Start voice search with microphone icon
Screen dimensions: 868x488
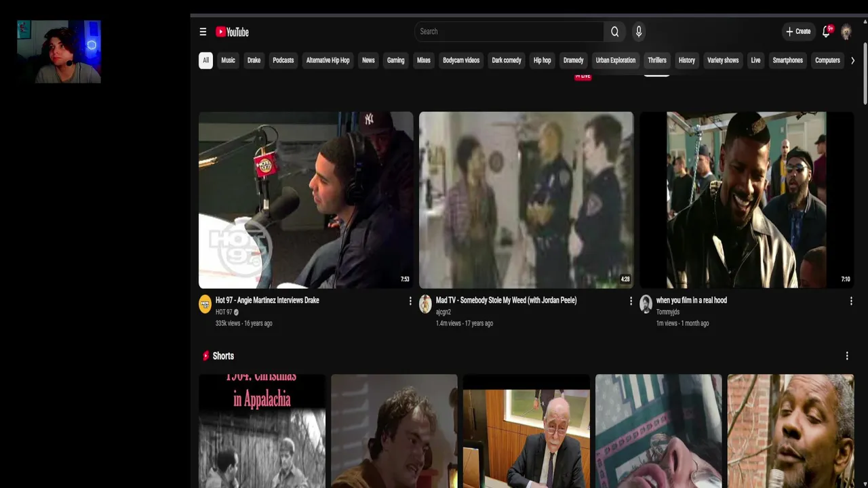pyautogui.click(x=638, y=32)
